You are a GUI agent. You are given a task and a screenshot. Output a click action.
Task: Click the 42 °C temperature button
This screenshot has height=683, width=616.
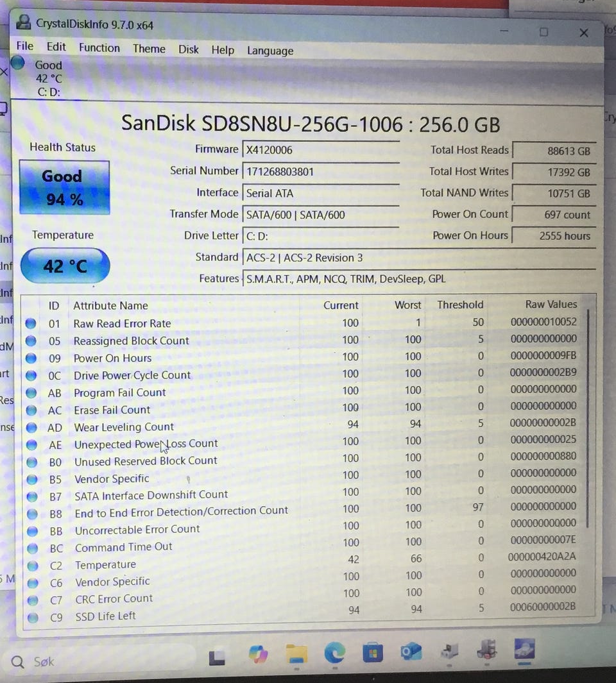coord(65,266)
